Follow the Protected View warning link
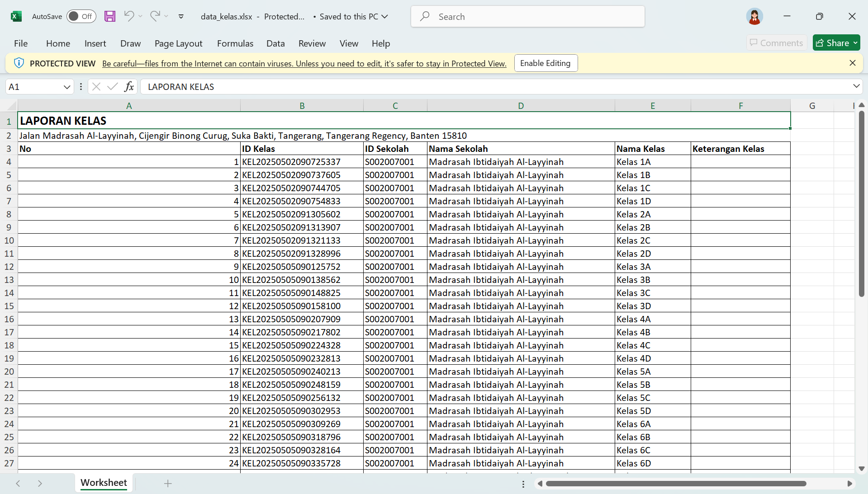 point(304,63)
